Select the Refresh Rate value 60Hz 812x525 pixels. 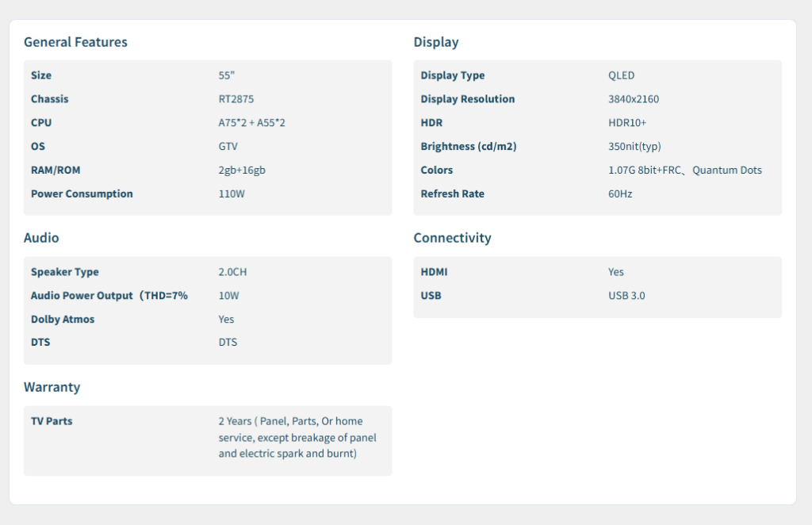pos(620,194)
